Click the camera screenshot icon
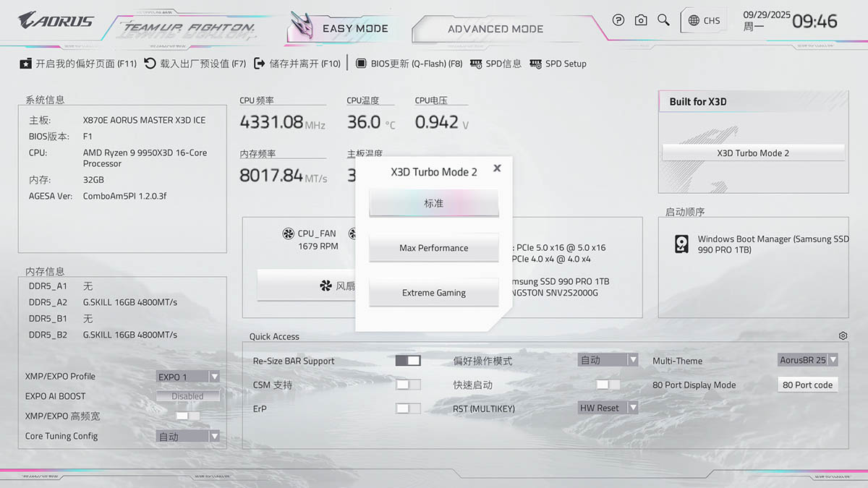Screen dimensions: 868x488 point(641,20)
